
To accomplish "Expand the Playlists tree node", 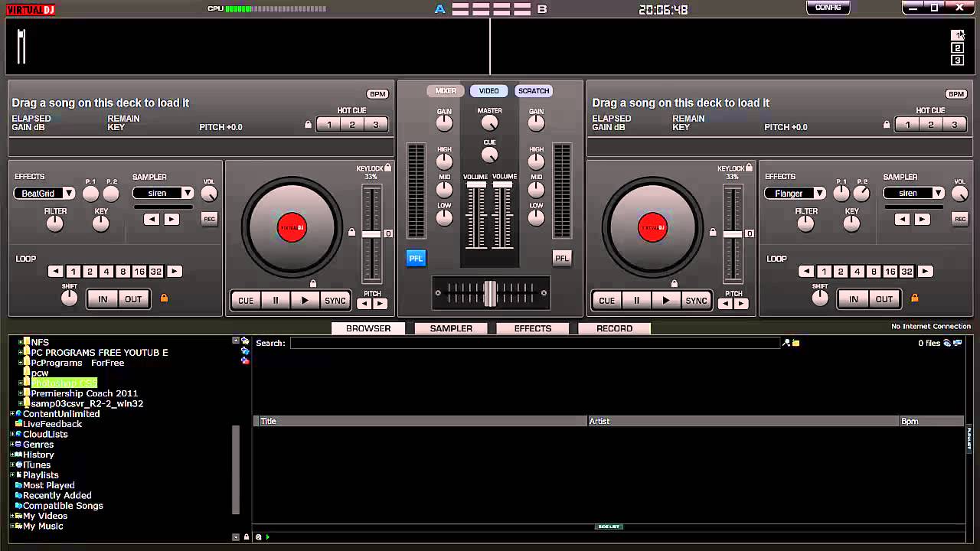I will pos(12,475).
